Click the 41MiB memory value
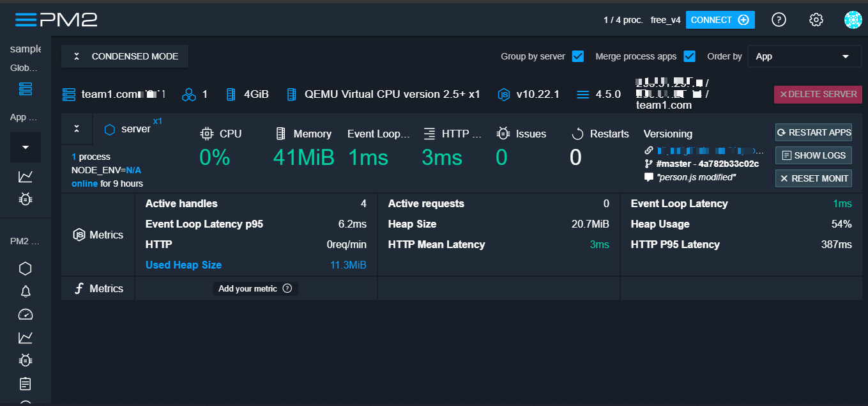This screenshot has height=406, width=868. point(304,157)
